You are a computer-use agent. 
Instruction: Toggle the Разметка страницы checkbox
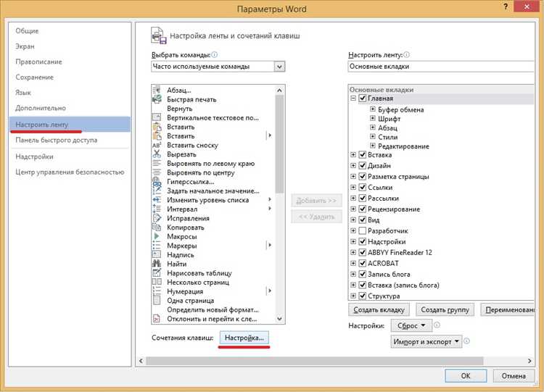pyautogui.click(x=362, y=176)
